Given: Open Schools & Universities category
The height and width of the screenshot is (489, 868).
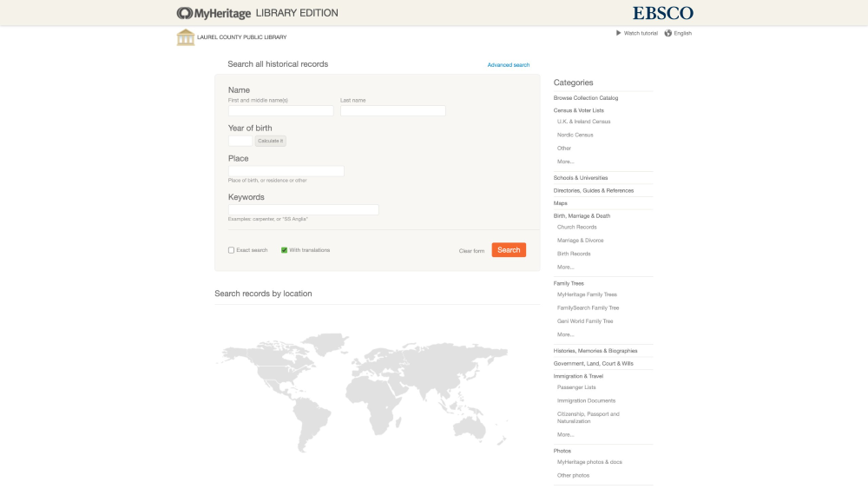Looking at the screenshot, I should pos(580,178).
